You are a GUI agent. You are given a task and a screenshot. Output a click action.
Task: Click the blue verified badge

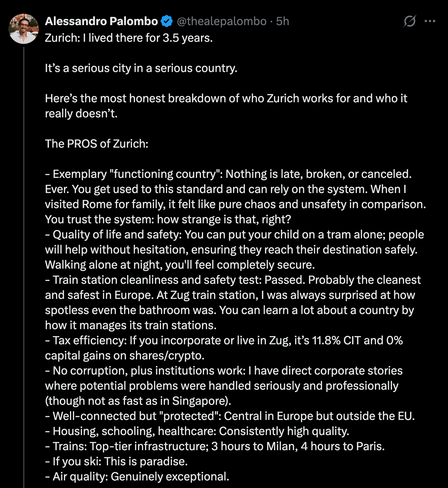click(166, 21)
